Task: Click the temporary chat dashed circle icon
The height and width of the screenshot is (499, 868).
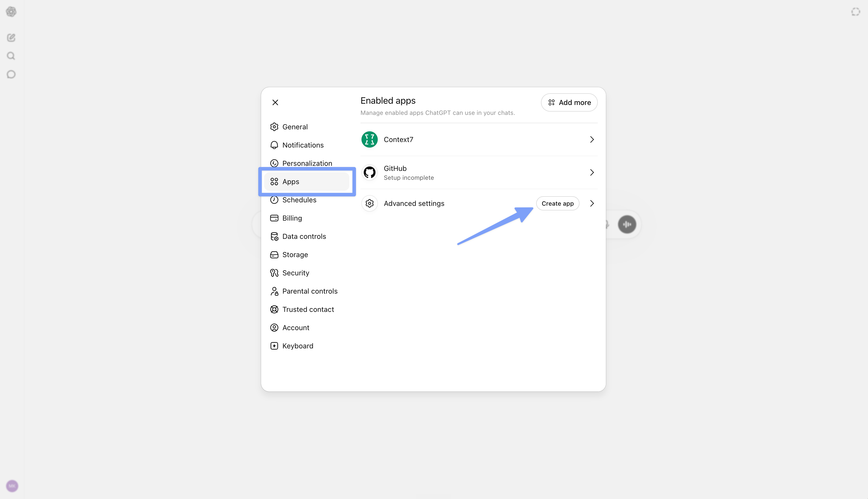Action: 855,12
